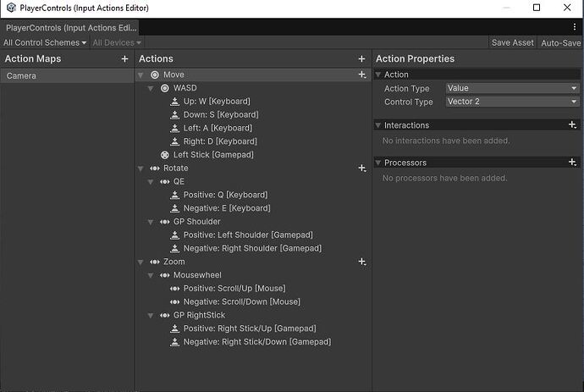
Task: Add a new action in Actions panel
Action: tap(361, 59)
